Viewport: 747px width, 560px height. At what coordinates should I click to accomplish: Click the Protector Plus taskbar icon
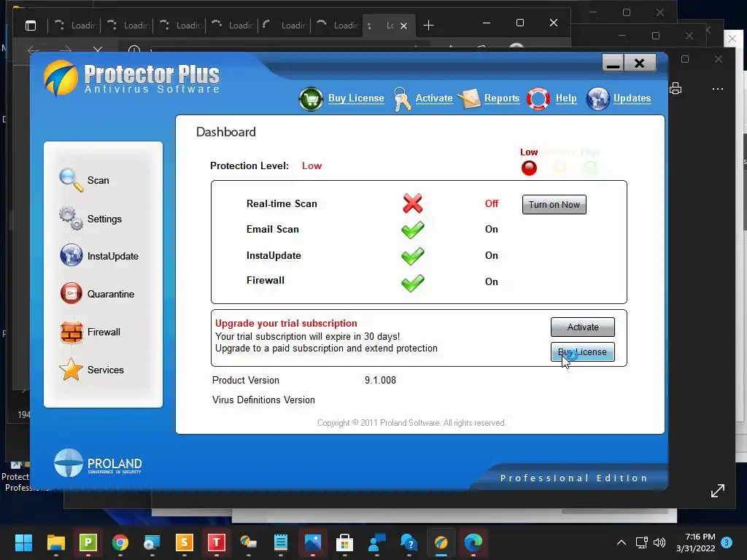click(x=441, y=542)
